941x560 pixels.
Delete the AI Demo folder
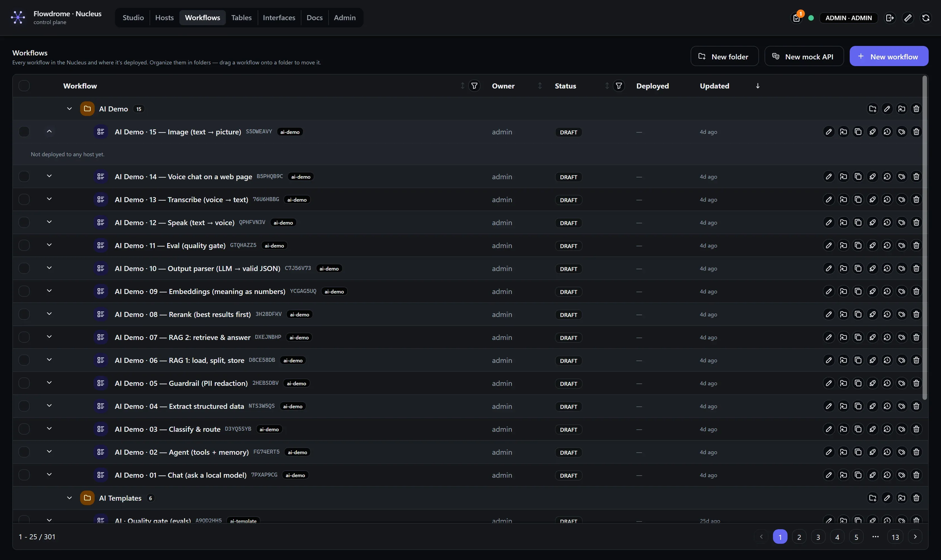click(916, 109)
